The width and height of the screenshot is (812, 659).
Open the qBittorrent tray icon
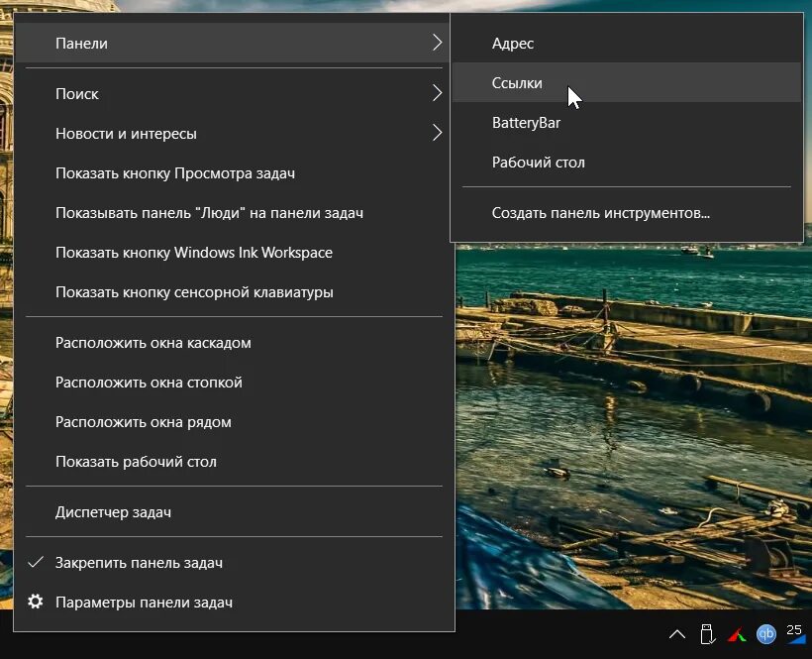766,634
